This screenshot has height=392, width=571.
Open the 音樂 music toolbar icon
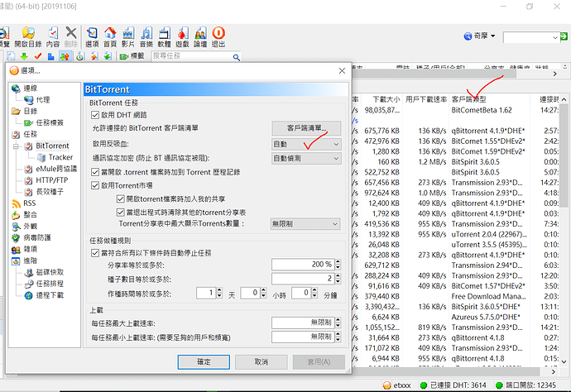tap(146, 37)
